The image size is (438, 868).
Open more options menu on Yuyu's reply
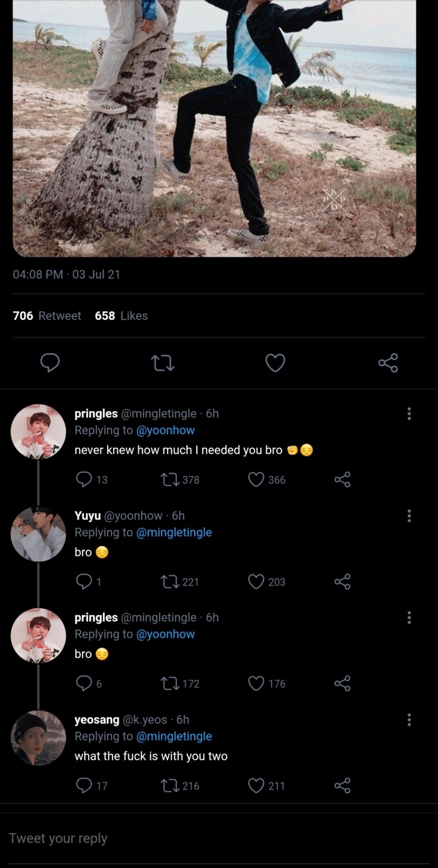pyautogui.click(x=409, y=516)
